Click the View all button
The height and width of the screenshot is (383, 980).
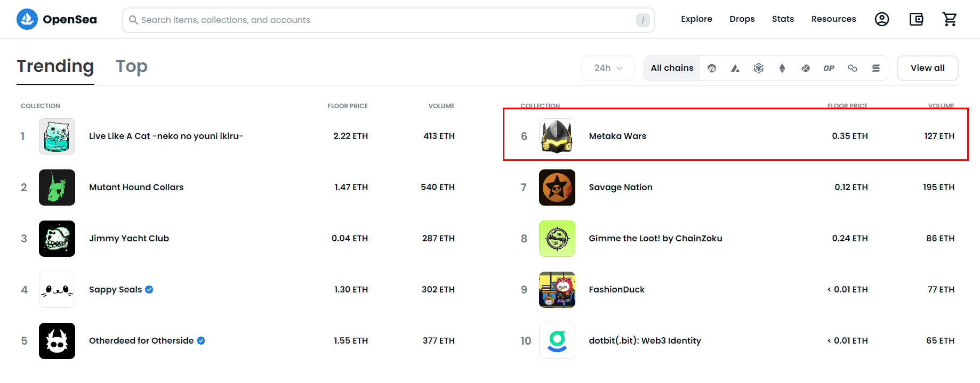[928, 68]
